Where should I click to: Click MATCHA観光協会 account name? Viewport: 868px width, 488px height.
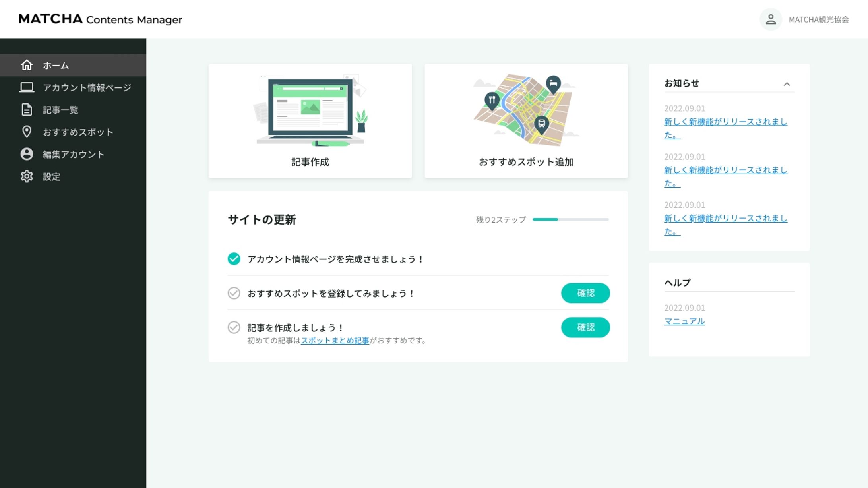(819, 19)
